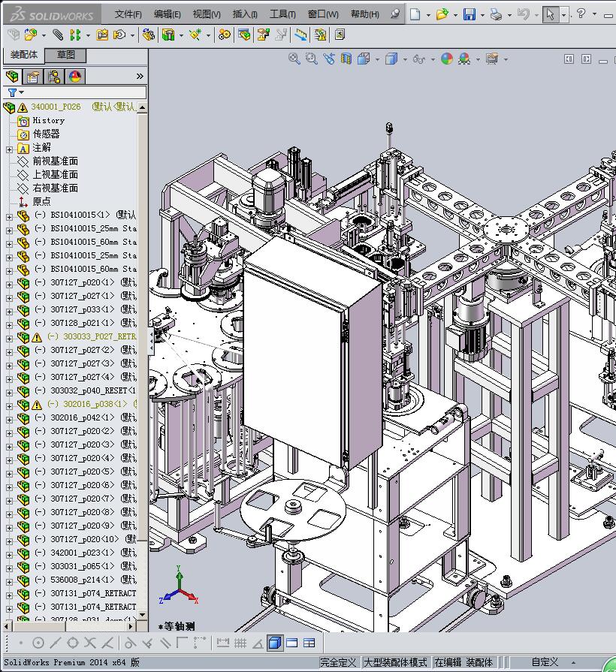Click the Mate paperclip icon
This screenshot has width=616, height=672.
pyautogui.click(x=57, y=35)
